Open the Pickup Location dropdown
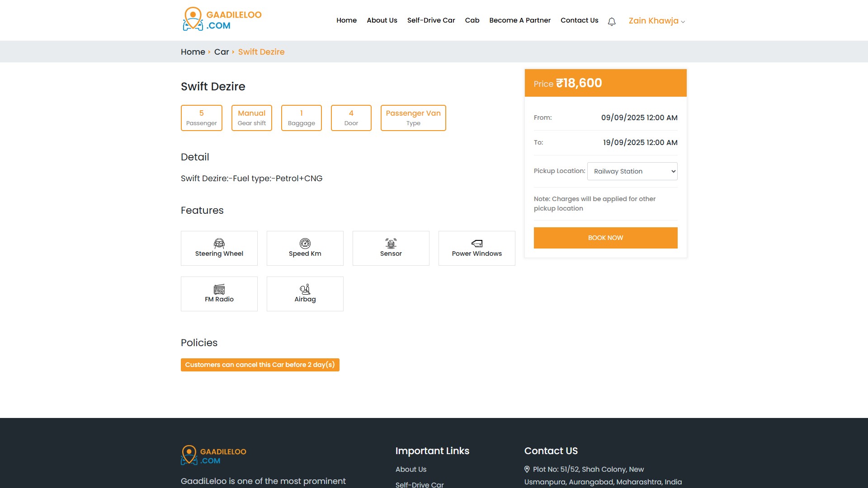The height and width of the screenshot is (488, 868). pos(632,171)
